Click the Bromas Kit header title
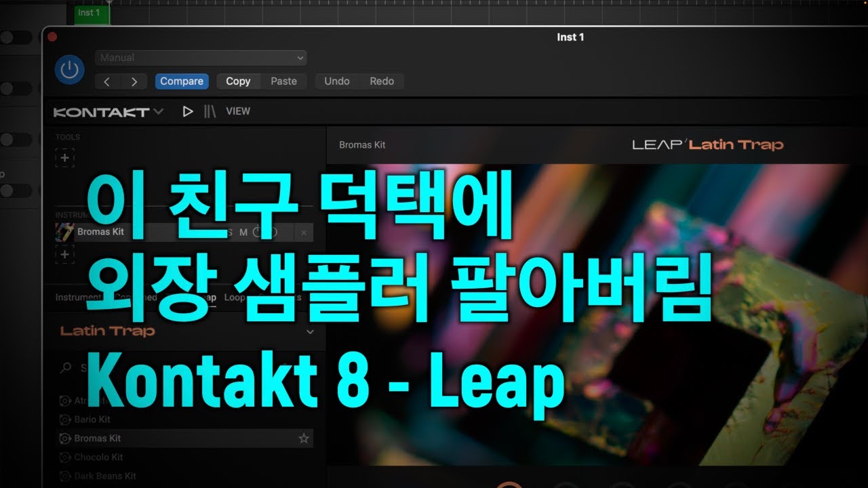Image resolution: width=868 pixels, height=488 pixels. tap(362, 144)
